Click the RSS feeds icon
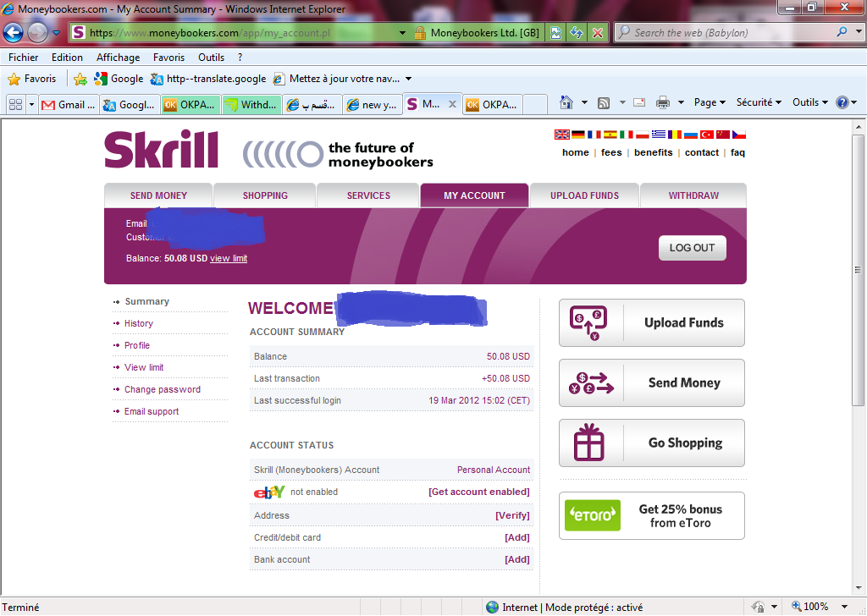 pos(604,102)
